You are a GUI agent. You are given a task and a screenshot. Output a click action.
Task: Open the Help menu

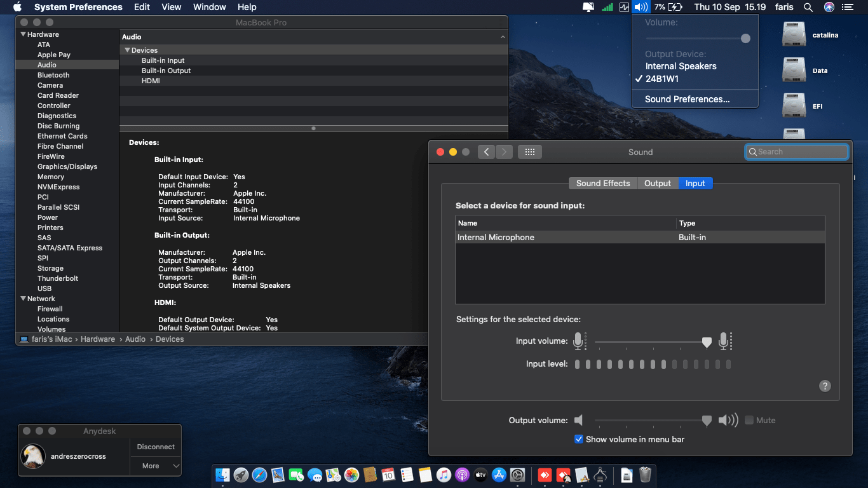(x=247, y=7)
